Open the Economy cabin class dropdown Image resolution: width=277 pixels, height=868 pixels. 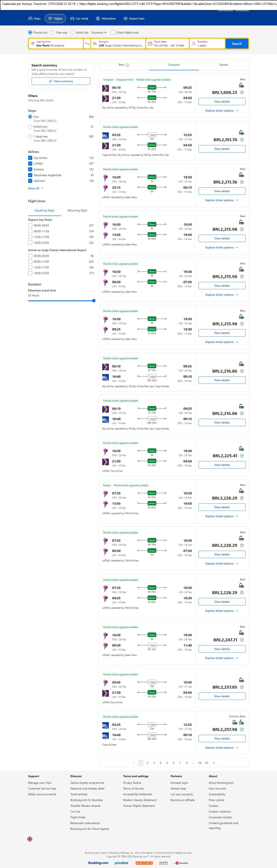tap(99, 33)
